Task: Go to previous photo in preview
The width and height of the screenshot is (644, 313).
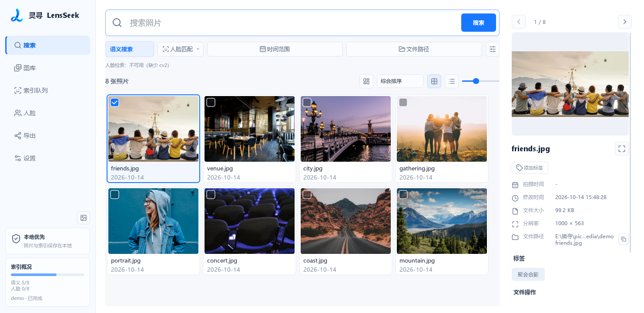Action: pyautogui.click(x=519, y=22)
